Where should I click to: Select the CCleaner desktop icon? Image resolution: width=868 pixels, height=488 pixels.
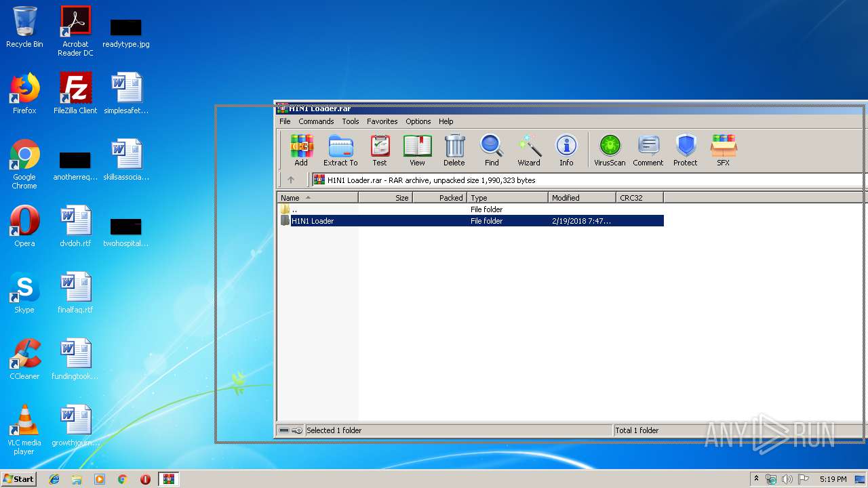pos(24,359)
